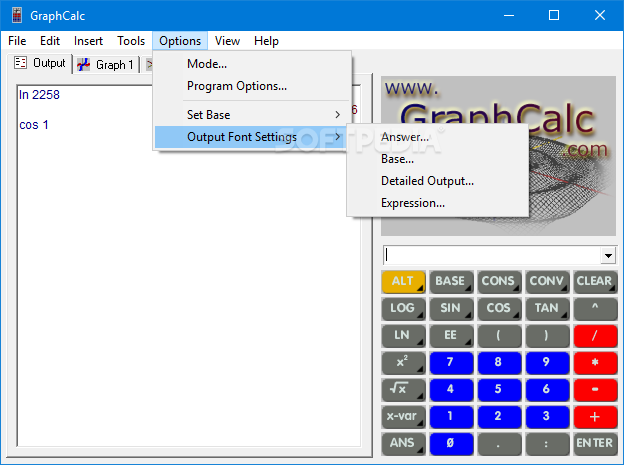The height and width of the screenshot is (465, 624).
Task: Click the ANS key
Action: click(x=403, y=444)
